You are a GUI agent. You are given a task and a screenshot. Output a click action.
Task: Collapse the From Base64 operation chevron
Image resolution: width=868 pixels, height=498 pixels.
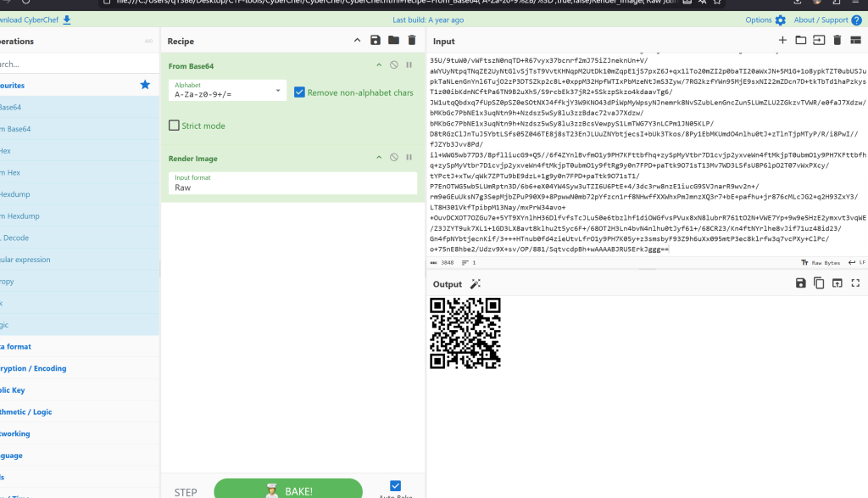pyautogui.click(x=379, y=65)
